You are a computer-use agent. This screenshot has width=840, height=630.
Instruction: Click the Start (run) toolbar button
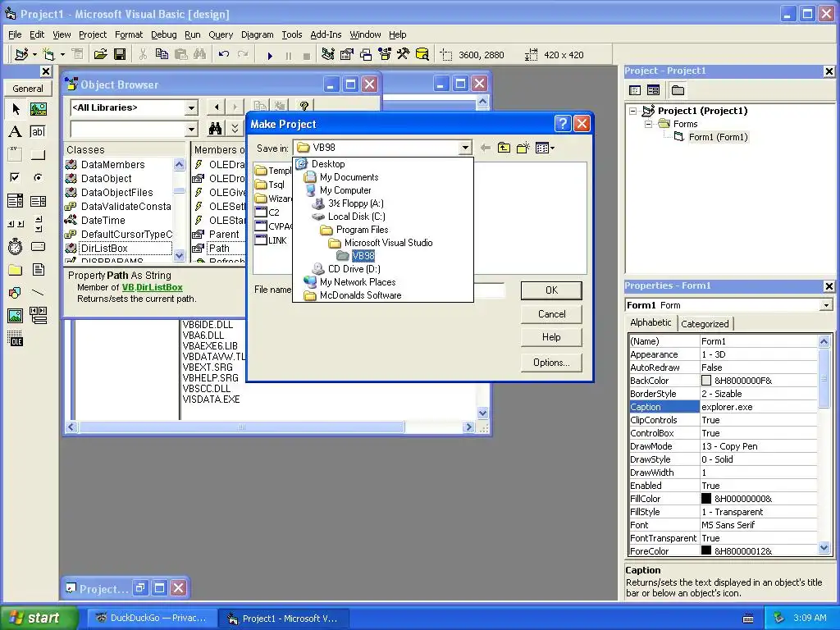point(270,55)
